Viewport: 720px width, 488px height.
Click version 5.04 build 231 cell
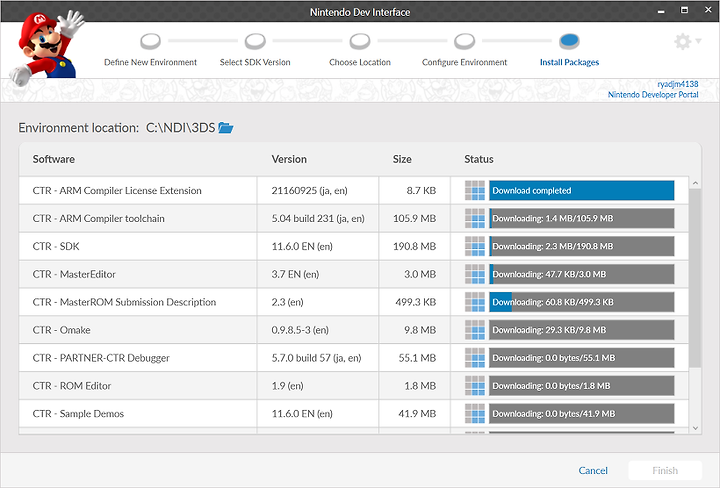point(318,219)
